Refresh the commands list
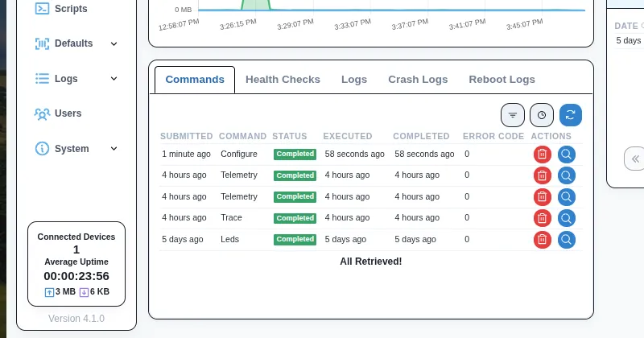 tap(571, 115)
